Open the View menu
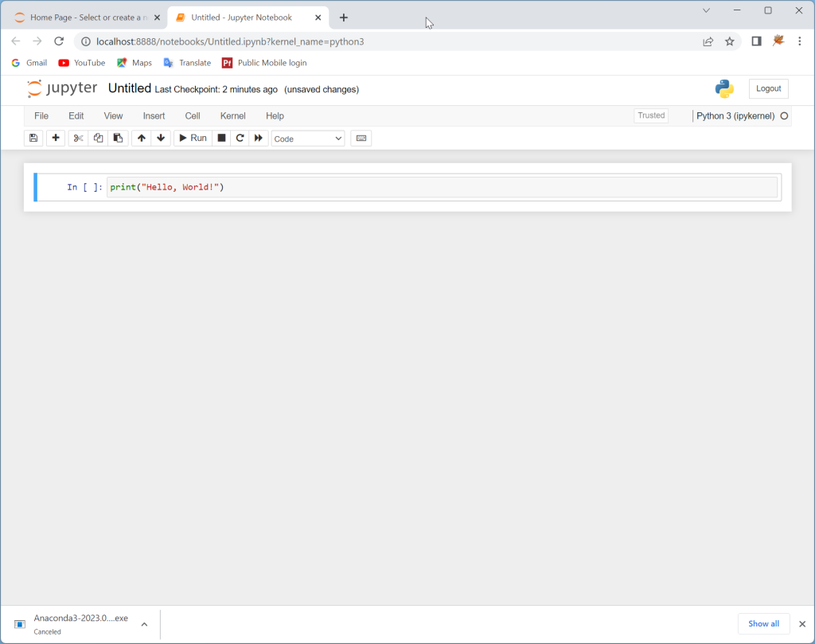 pos(113,116)
